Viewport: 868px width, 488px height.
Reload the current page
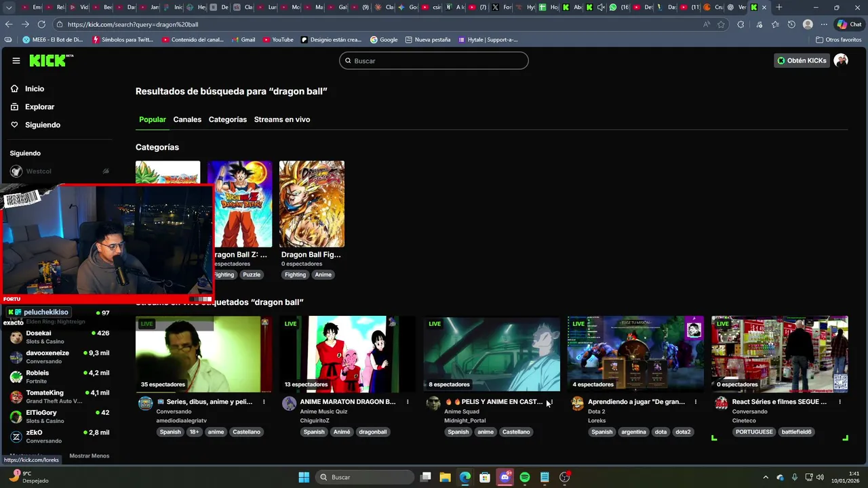tap(41, 24)
